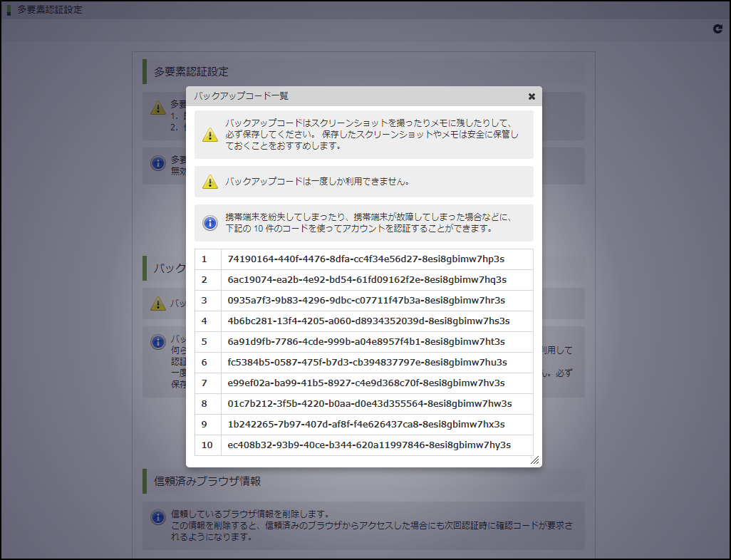Click the 多要素認証設定 page header title

coord(50,10)
